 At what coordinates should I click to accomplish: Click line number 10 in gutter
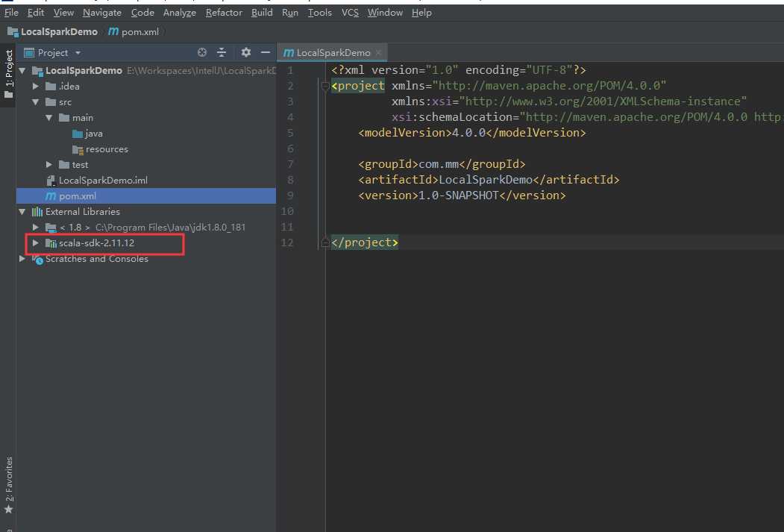(287, 211)
